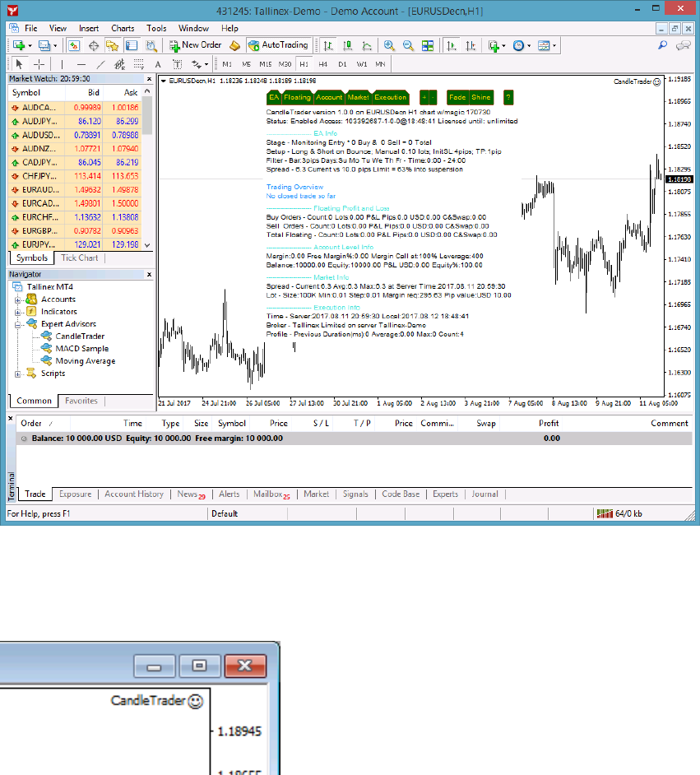Open the New Chart toolbar icon
Viewport: 700px width, 775px height.
tap(19, 45)
